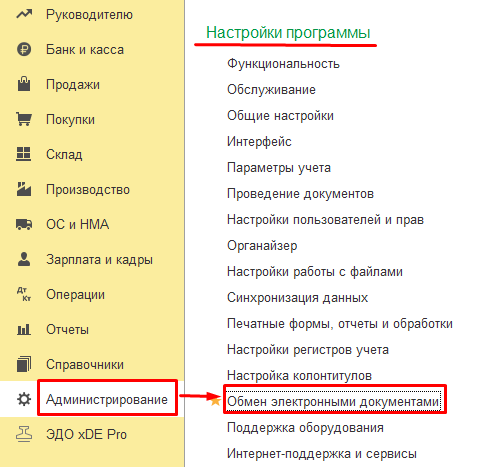Click the cart icon for Покупки
The height and width of the screenshot is (467, 504).
[x=24, y=119]
